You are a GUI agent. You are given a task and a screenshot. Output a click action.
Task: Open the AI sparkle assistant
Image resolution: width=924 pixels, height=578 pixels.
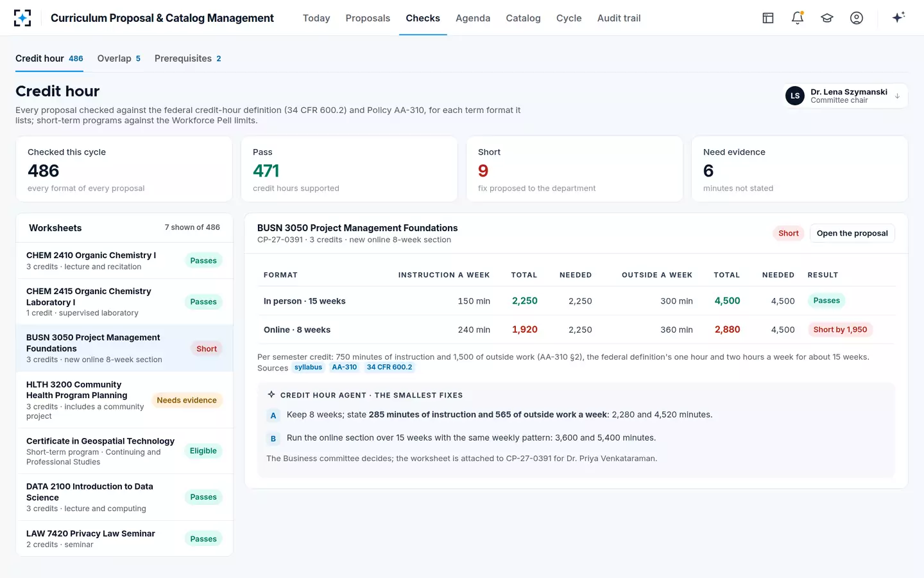(x=898, y=17)
